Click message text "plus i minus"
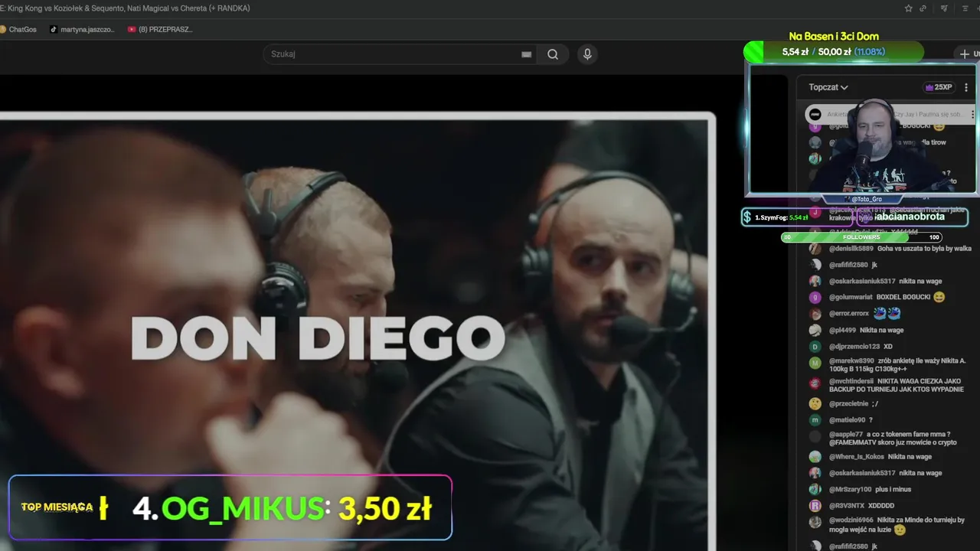This screenshot has height=551, width=980. [x=893, y=489]
